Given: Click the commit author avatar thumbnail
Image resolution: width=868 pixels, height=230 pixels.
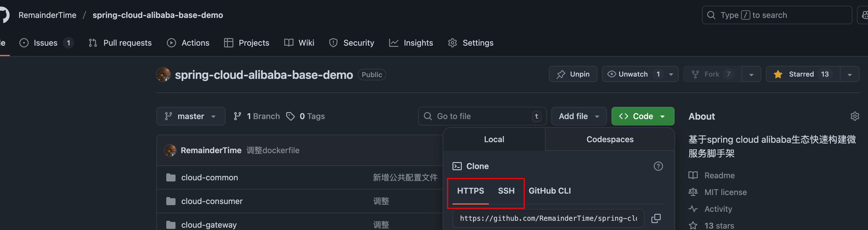Looking at the screenshot, I should point(170,150).
